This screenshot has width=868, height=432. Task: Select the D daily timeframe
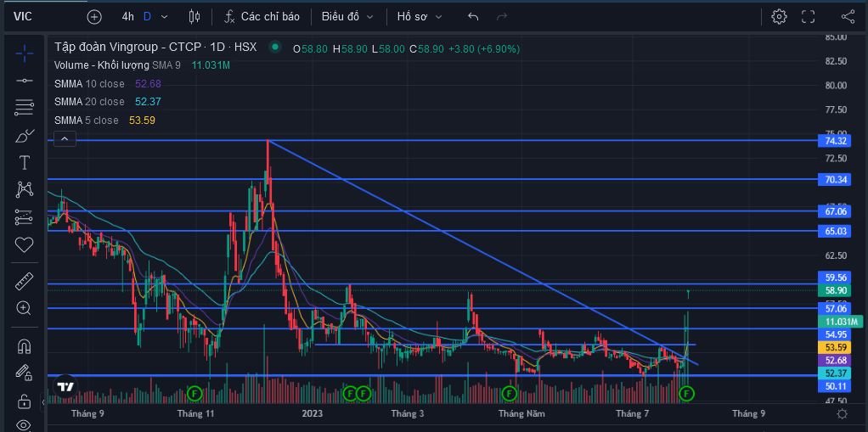click(x=147, y=17)
